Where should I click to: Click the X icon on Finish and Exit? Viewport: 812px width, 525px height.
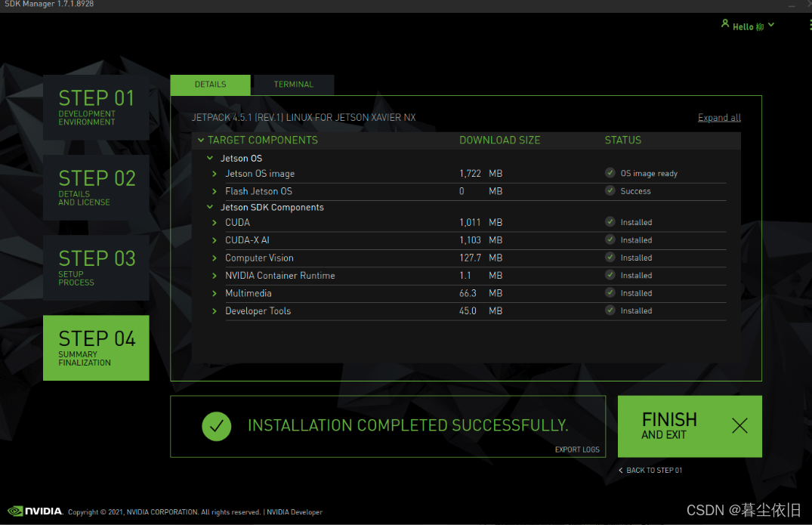pyautogui.click(x=739, y=425)
